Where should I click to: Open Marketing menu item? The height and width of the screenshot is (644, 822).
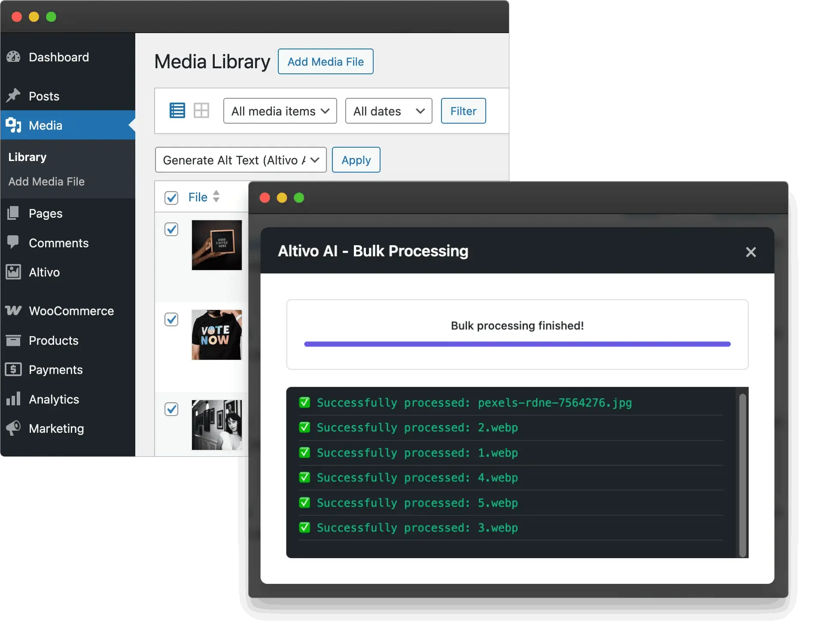tap(68, 428)
